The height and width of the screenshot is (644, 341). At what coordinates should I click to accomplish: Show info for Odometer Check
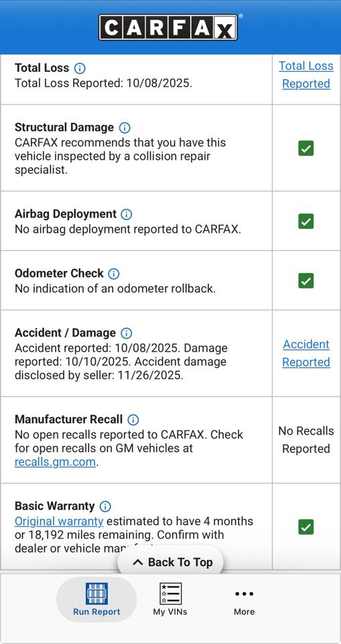(114, 274)
